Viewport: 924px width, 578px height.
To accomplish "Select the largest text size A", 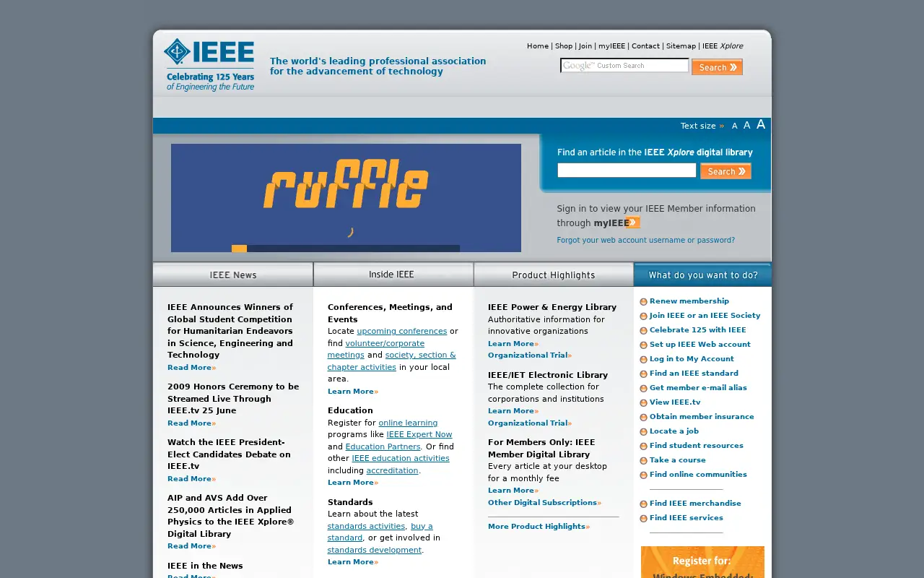I will (x=761, y=124).
